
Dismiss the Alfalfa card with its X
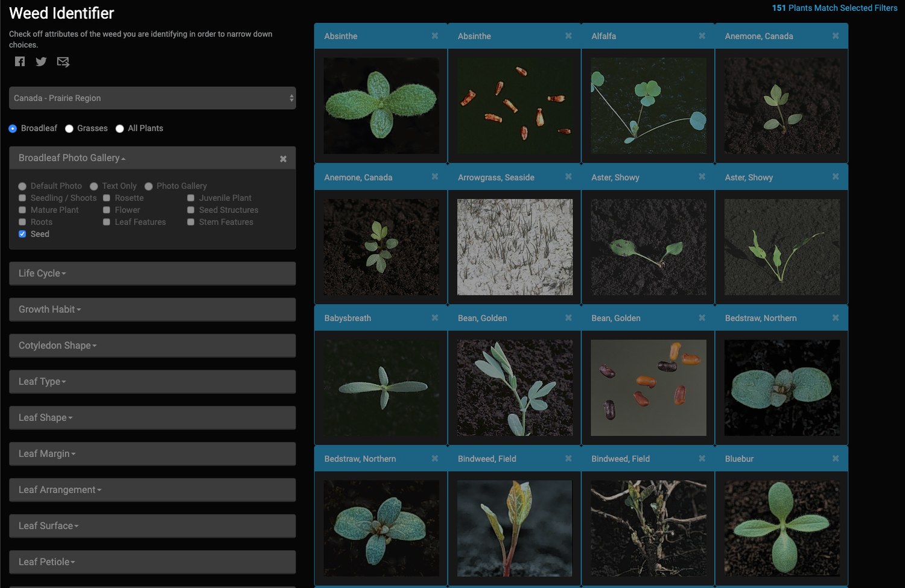(x=702, y=36)
